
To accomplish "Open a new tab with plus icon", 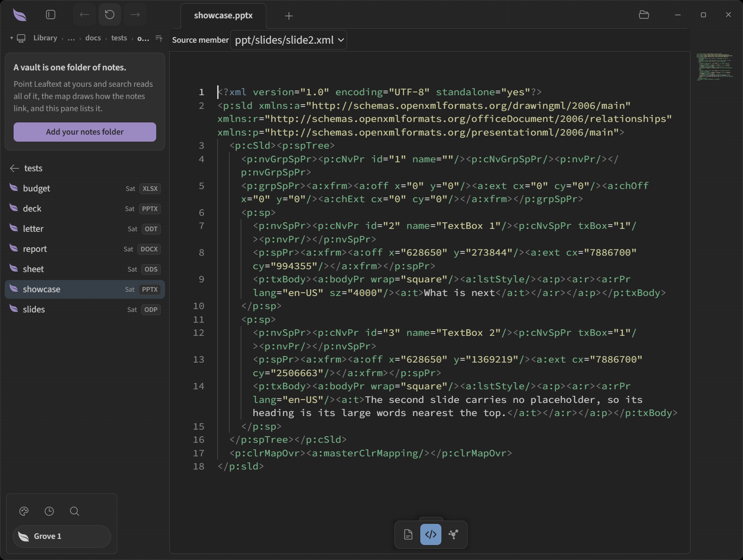I will pos(289,16).
